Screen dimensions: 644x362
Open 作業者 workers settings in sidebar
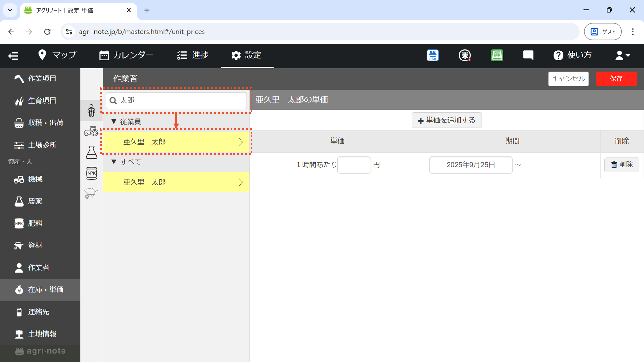tap(40, 267)
